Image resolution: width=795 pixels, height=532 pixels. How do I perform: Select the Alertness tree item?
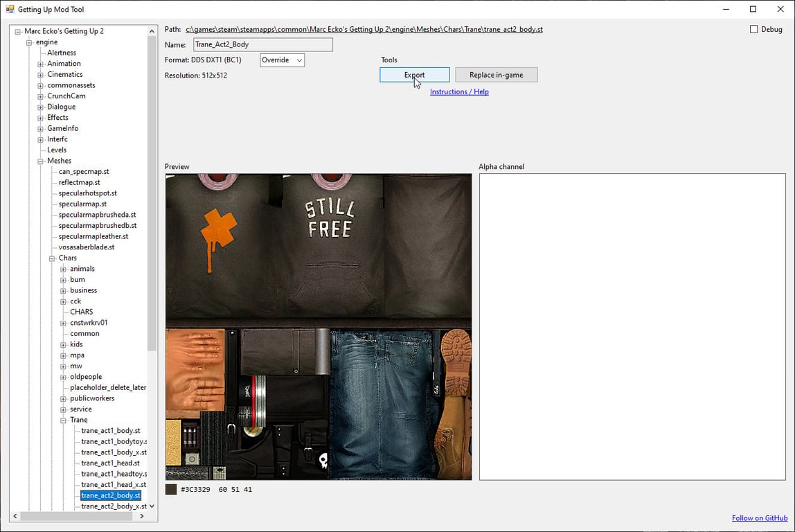point(62,53)
